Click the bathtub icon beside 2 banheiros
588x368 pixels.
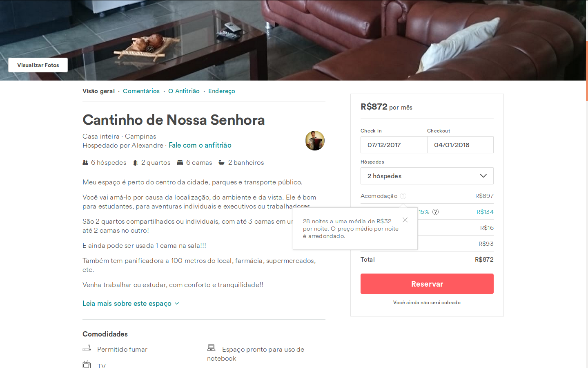pos(222,163)
